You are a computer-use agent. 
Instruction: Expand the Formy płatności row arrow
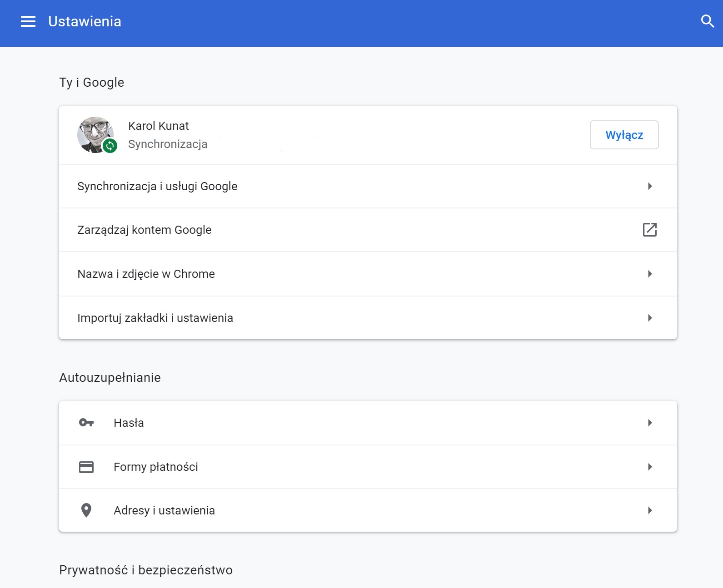coord(650,467)
